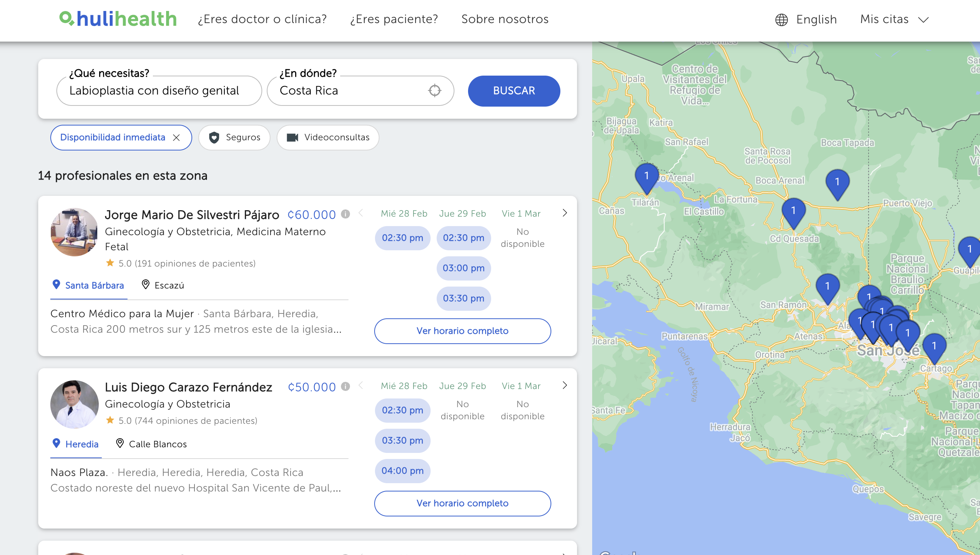The width and height of the screenshot is (980, 555).
Task: Show next dates for Luis Diego's schedule
Action: pos(565,385)
